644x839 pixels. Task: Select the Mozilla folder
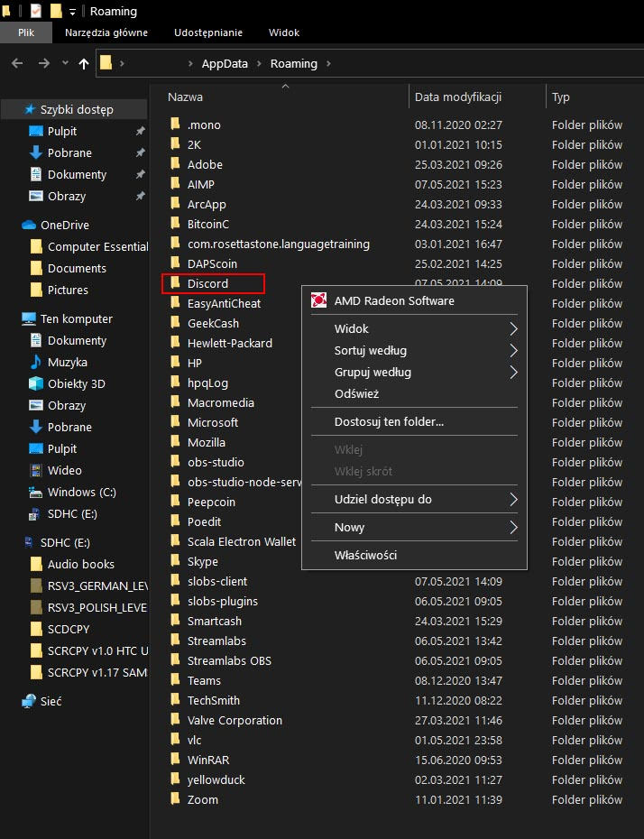(206, 443)
